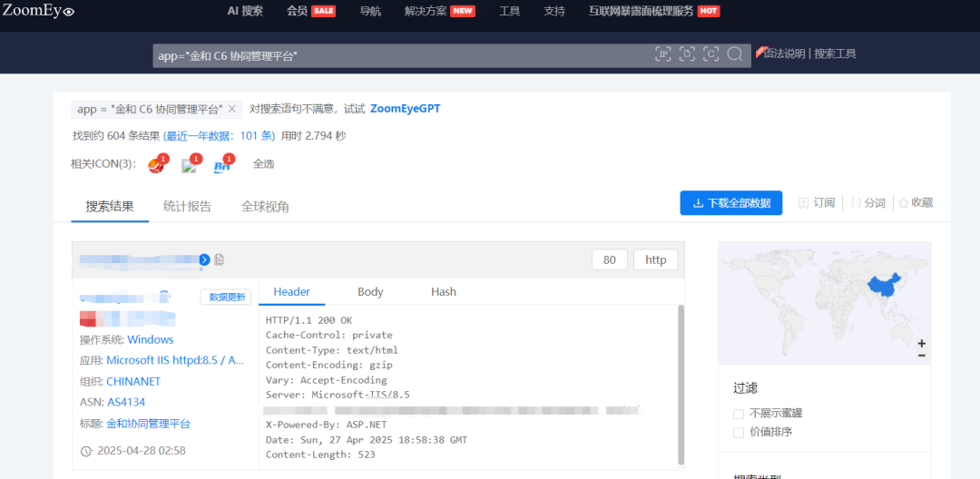Screen dimensions: 980x479
Task: Click the AS4134 ASN link
Action: coord(126,402)
